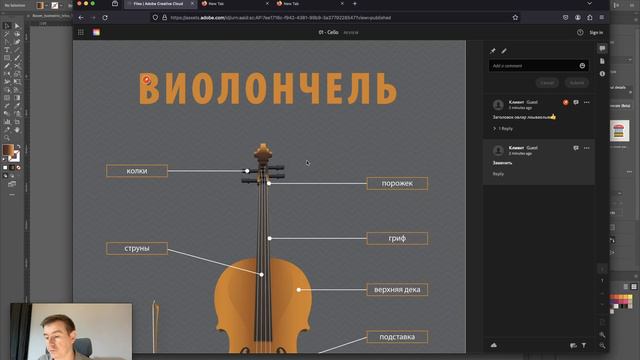The height and width of the screenshot is (360, 640).
Task: Click the red pin icon on first comment
Action: [565, 102]
